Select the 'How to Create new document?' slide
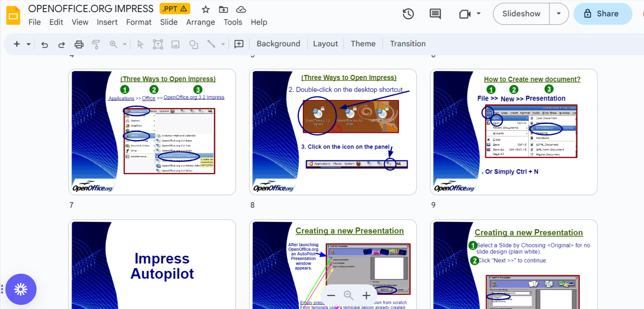The height and width of the screenshot is (309, 644). (514, 132)
